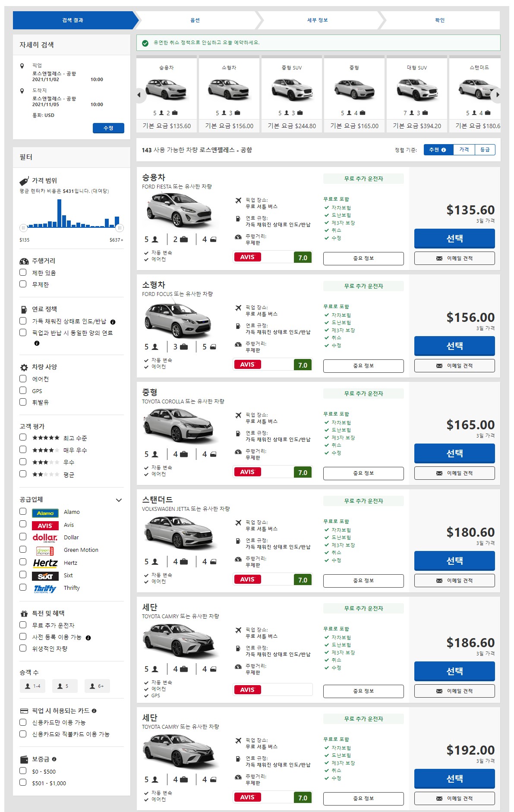Click the tallest bar in price histogram
Viewport: 514px width, 812px height.
[60, 213]
